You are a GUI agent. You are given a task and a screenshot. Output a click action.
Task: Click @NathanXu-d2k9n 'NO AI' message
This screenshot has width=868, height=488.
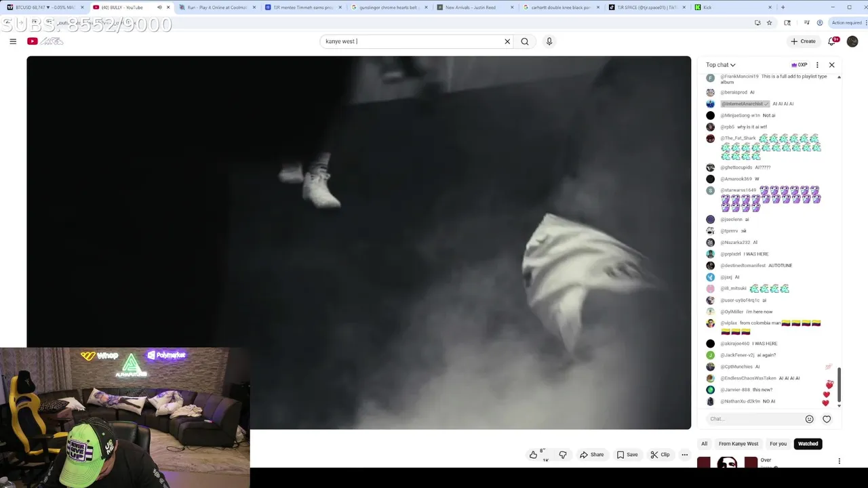(768, 401)
